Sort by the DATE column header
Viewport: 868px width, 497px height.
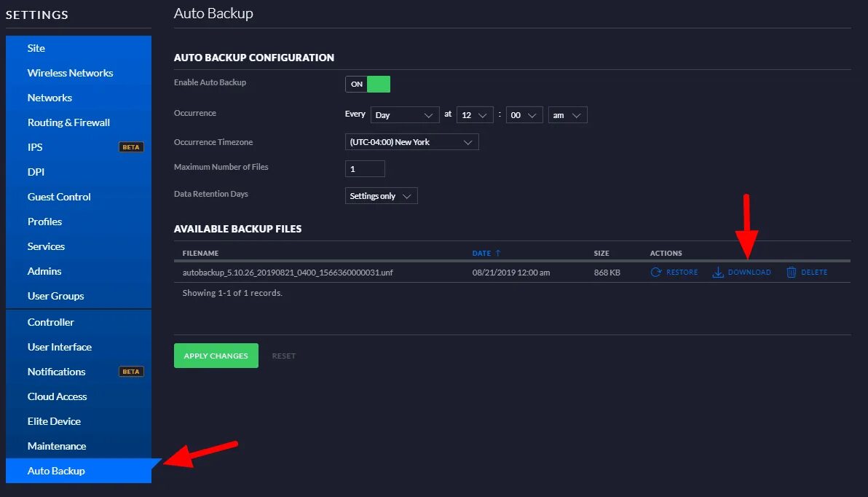481,253
